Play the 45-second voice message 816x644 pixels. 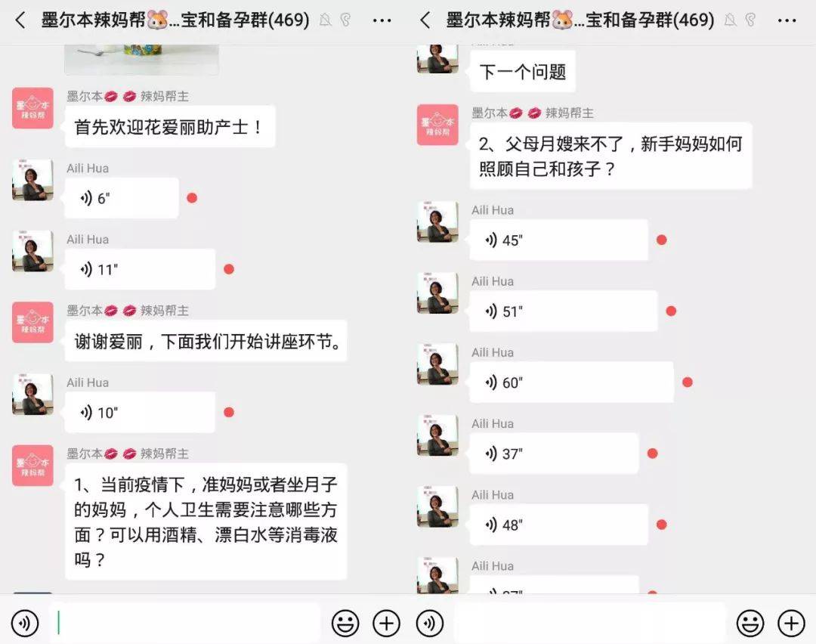point(559,240)
